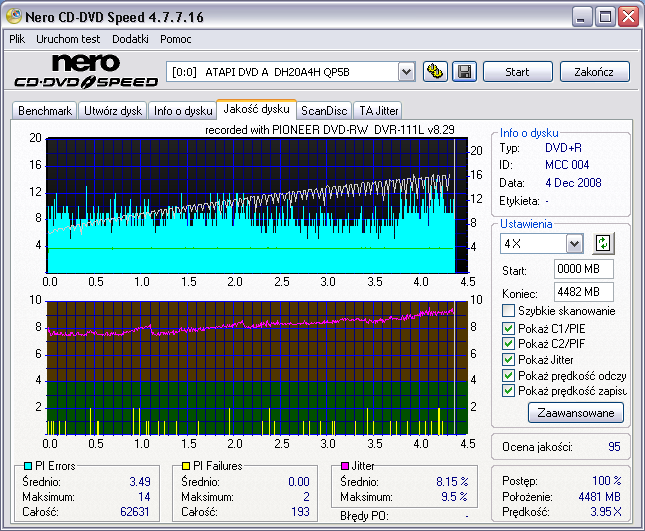This screenshot has height=531, width=645.
Task: Click the disc ID text MCC 004
Action: [x=567, y=165]
